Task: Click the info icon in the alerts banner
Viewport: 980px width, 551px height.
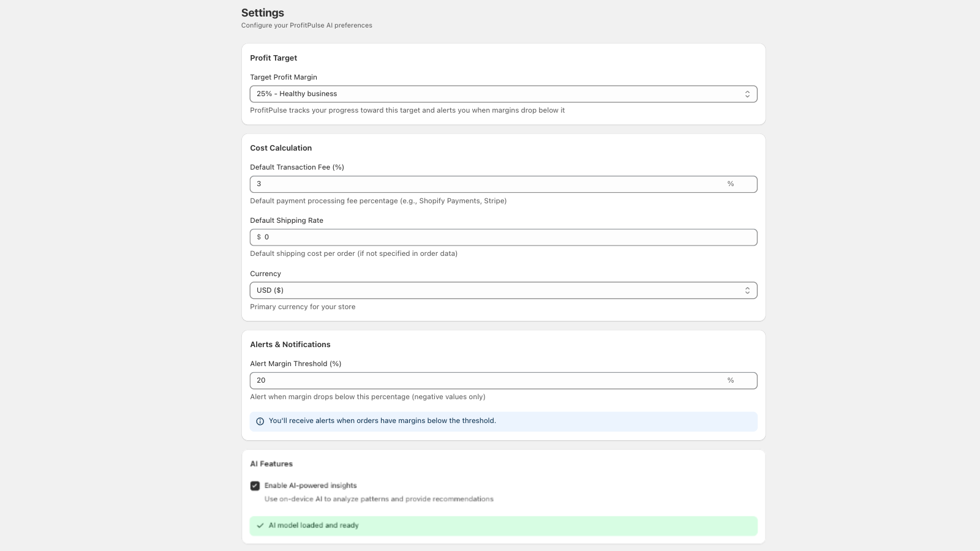Action: (260, 421)
